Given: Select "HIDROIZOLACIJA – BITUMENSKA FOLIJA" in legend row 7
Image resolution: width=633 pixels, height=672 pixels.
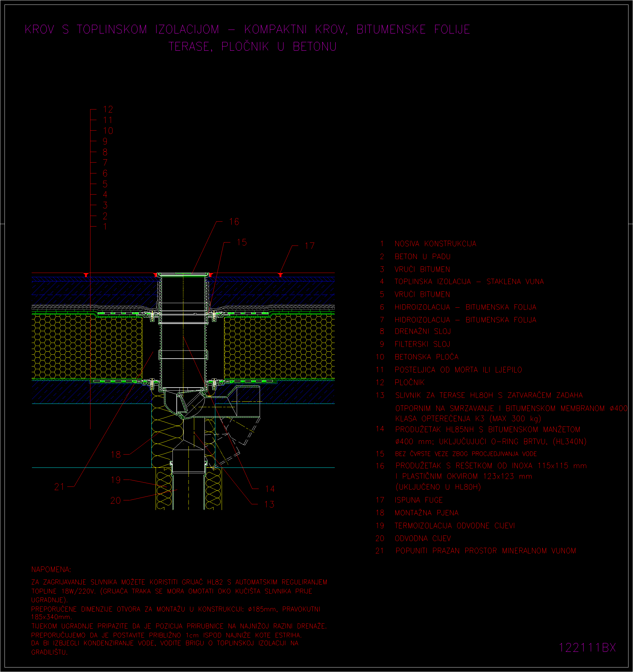Looking at the screenshot, I should [x=465, y=320].
